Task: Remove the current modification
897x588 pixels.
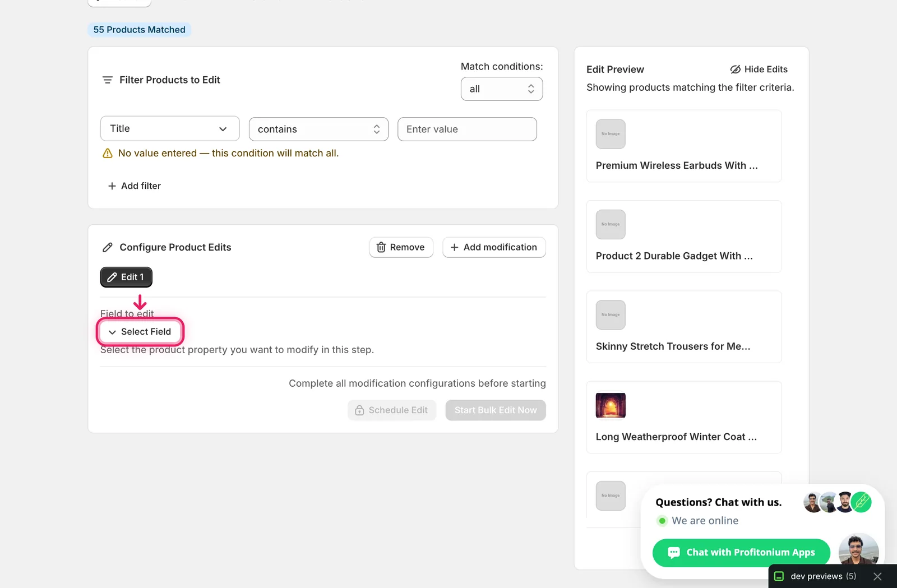Action: point(401,247)
